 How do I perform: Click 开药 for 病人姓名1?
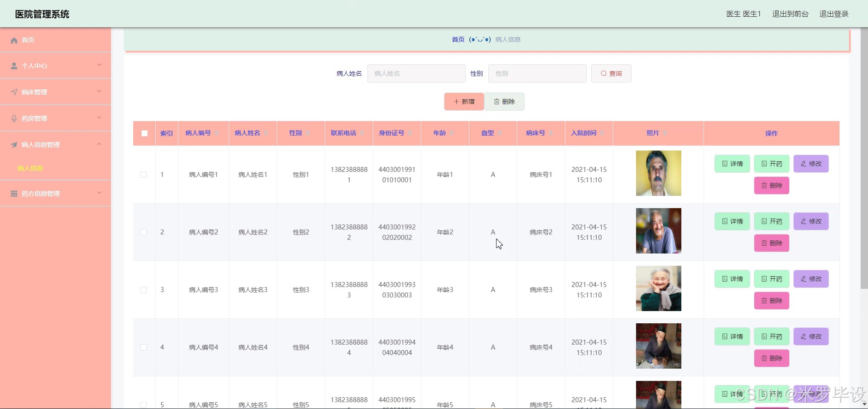(x=772, y=164)
